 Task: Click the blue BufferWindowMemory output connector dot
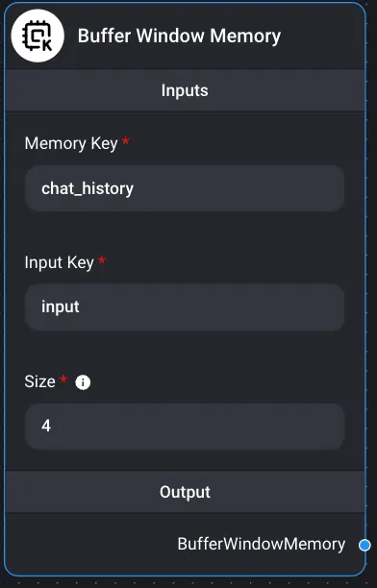click(364, 545)
